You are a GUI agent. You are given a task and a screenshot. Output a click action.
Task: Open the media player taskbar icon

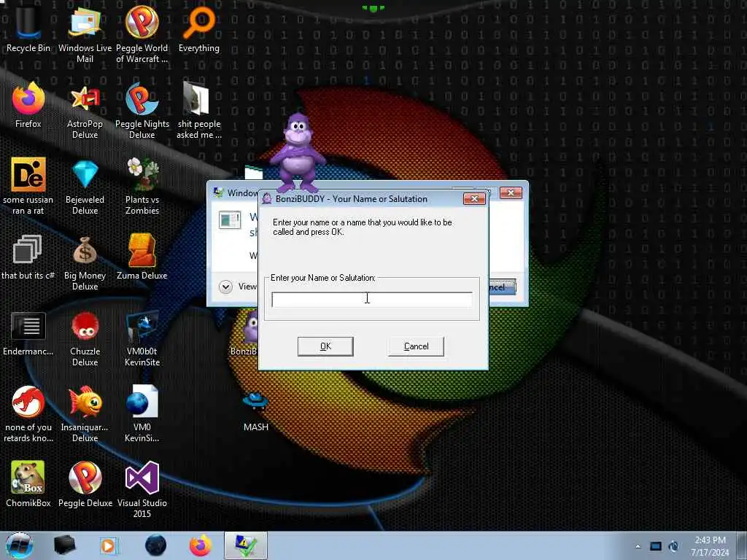point(108,545)
